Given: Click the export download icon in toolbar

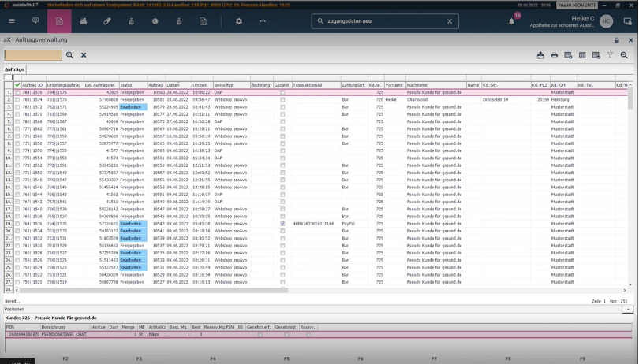Looking at the screenshot, I should coord(540,55).
